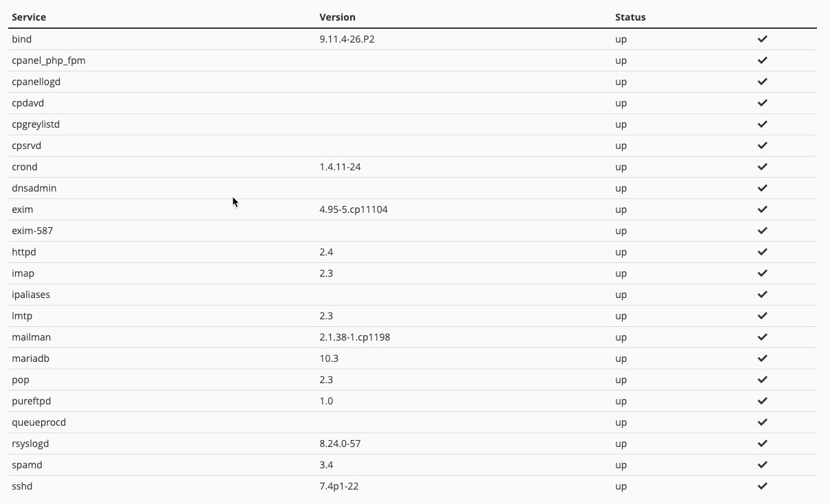Click the version number for rsyslogd

tap(341, 444)
